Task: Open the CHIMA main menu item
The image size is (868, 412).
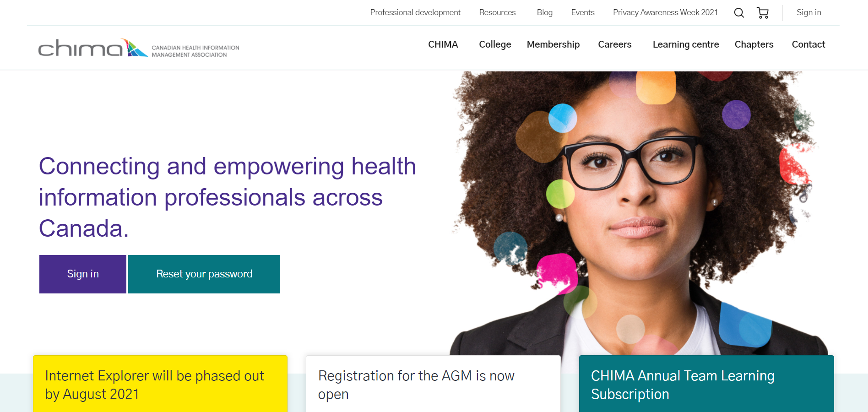Action: 443,44
